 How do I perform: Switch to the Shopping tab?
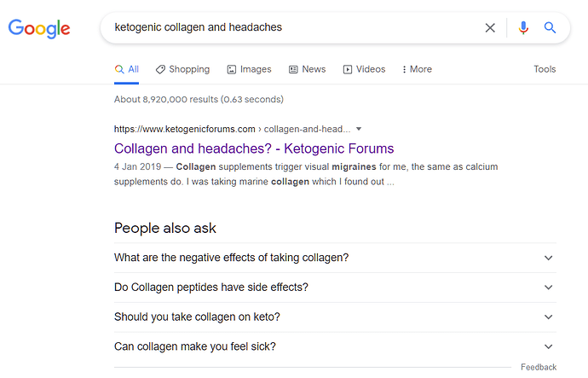[182, 69]
